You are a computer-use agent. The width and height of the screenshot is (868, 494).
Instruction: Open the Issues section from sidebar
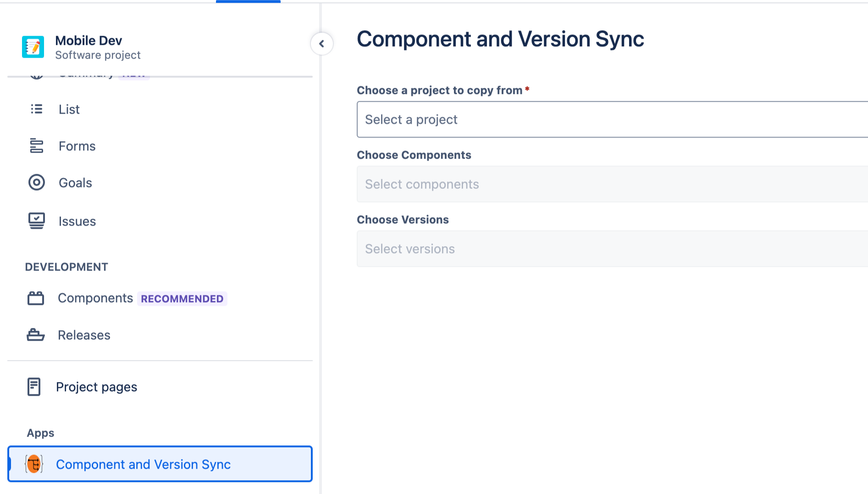click(77, 221)
